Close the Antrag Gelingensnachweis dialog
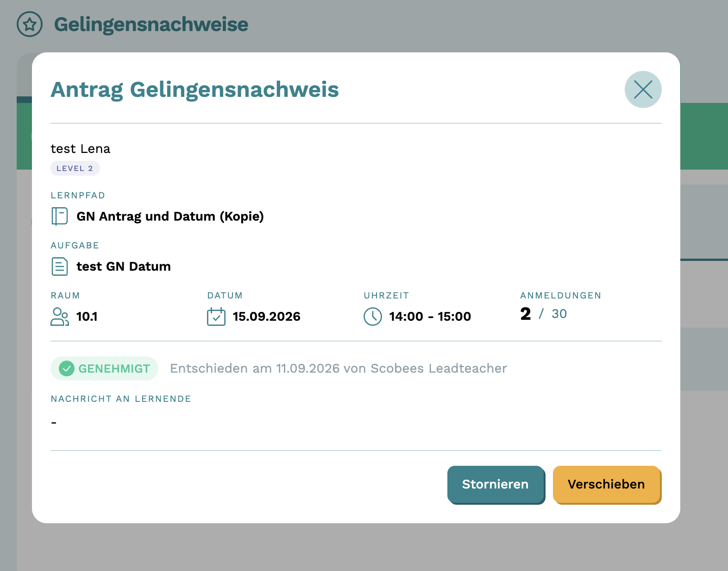728x571 pixels. tap(643, 89)
